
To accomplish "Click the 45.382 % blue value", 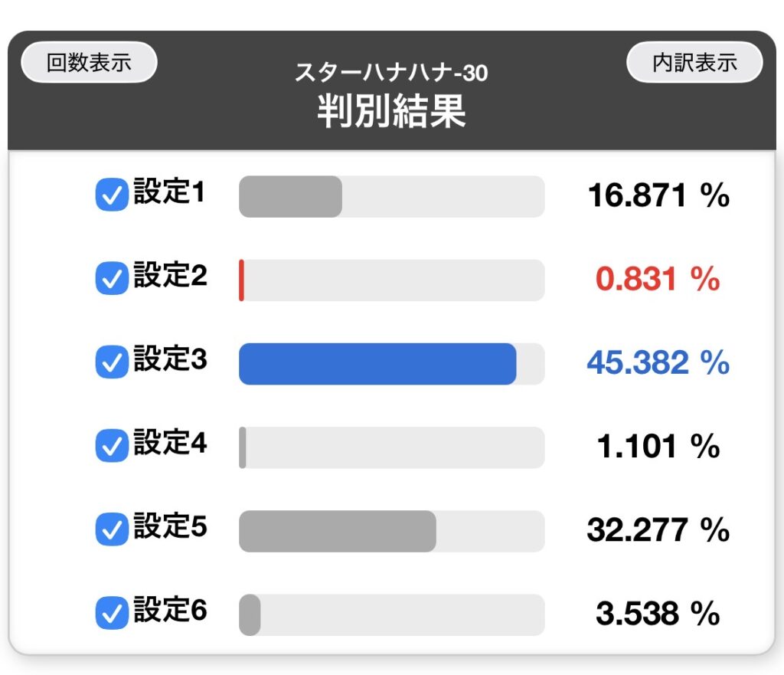I will [658, 363].
